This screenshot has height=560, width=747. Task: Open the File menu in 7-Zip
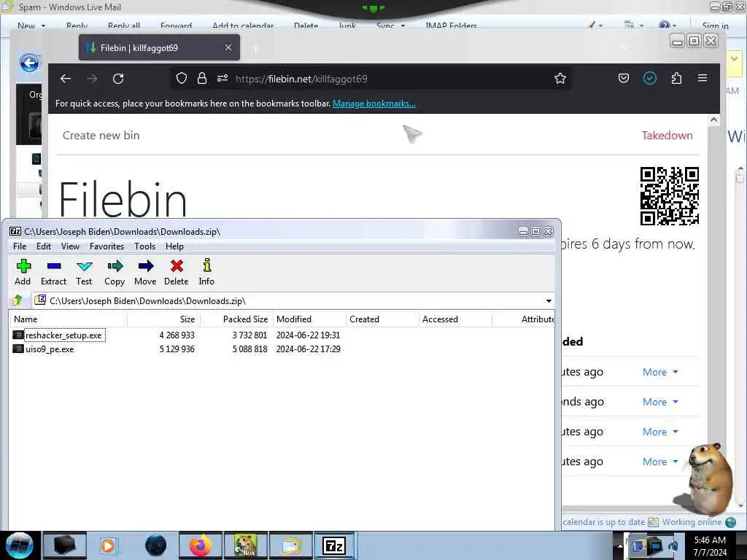pos(20,246)
